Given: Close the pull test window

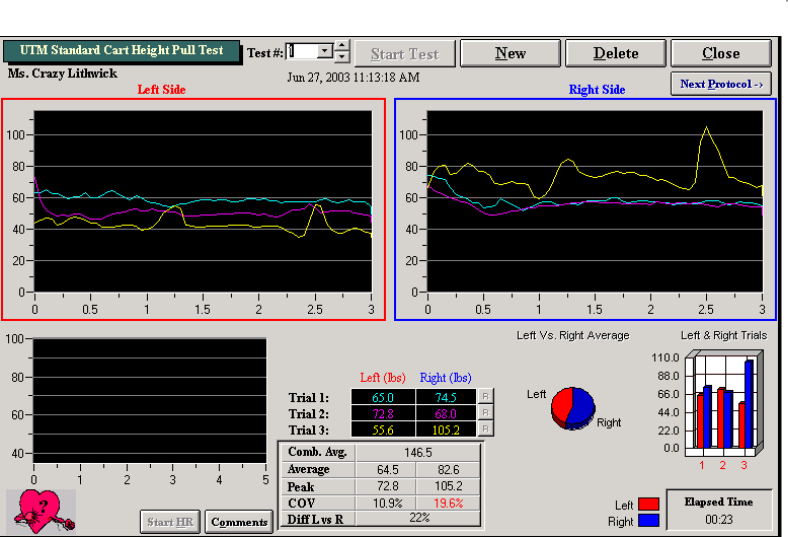Looking at the screenshot, I should point(721,53).
